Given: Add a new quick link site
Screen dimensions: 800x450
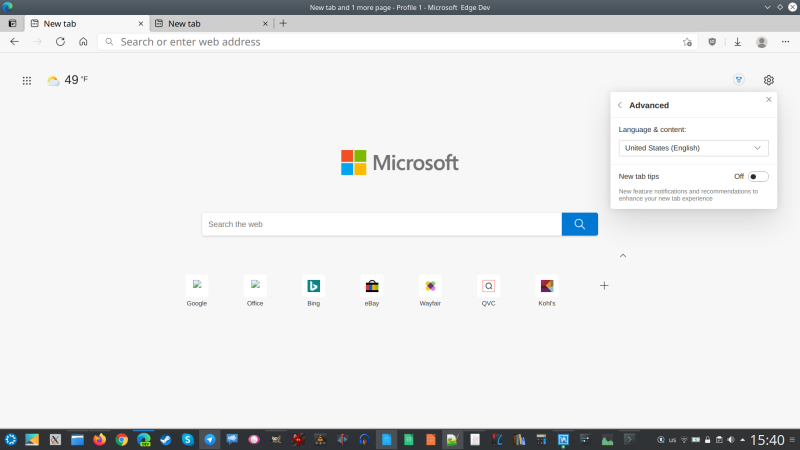Looking at the screenshot, I should pyautogui.click(x=604, y=286).
